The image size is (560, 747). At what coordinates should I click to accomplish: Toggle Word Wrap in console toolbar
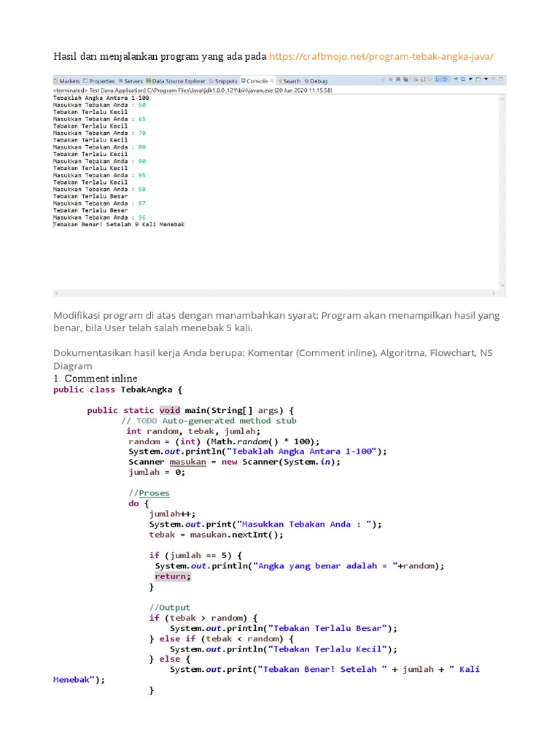[x=429, y=79]
